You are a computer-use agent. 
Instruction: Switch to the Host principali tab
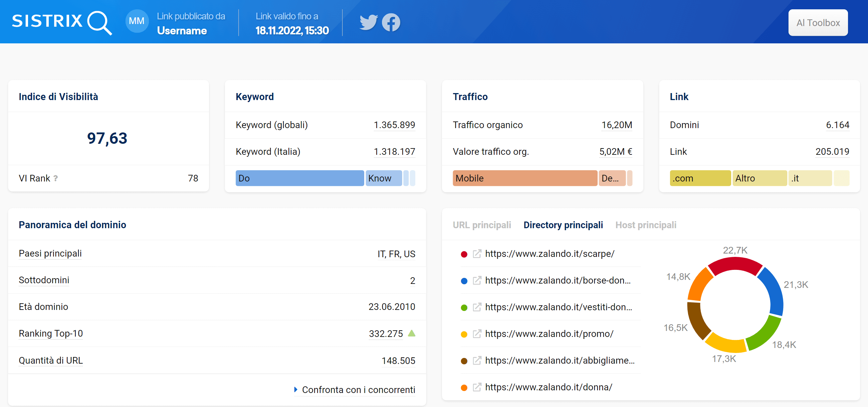[646, 225]
